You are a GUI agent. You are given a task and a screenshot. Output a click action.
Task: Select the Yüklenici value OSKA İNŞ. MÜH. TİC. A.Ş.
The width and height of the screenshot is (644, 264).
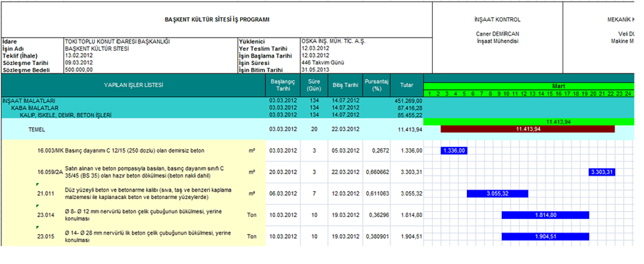pos(333,42)
